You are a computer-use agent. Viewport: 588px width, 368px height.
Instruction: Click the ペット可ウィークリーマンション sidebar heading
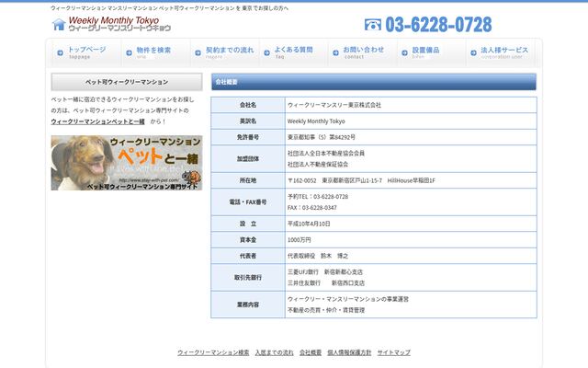pyautogui.click(x=127, y=82)
